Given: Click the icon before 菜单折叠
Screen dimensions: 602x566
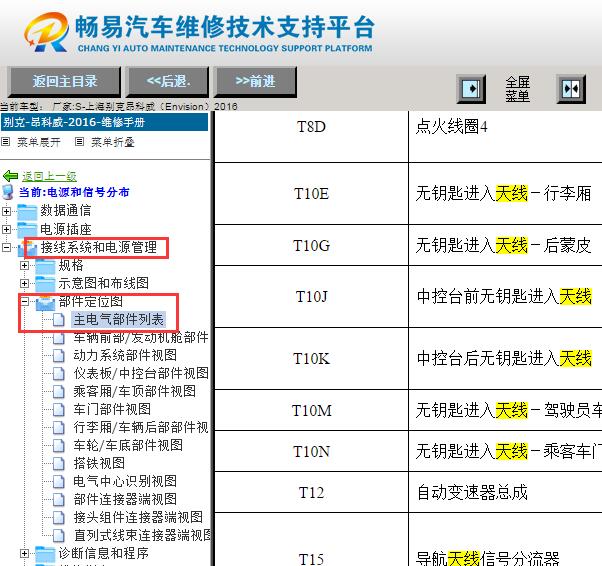Looking at the screenshot, I should [79, 142].
